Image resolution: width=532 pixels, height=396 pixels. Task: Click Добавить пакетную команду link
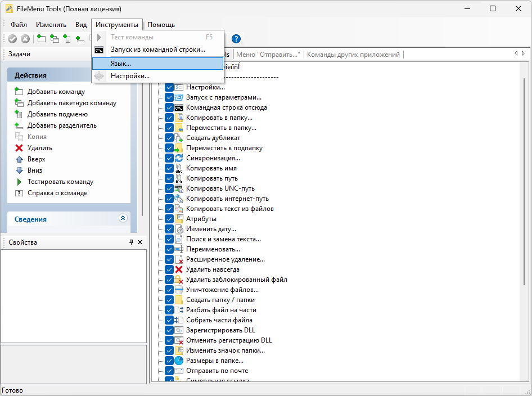point(72,103)
